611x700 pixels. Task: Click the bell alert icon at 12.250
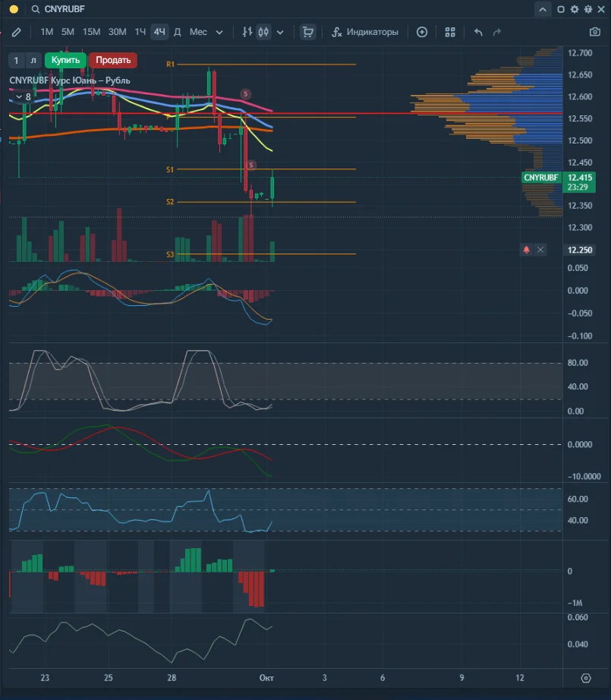(526, 250)
